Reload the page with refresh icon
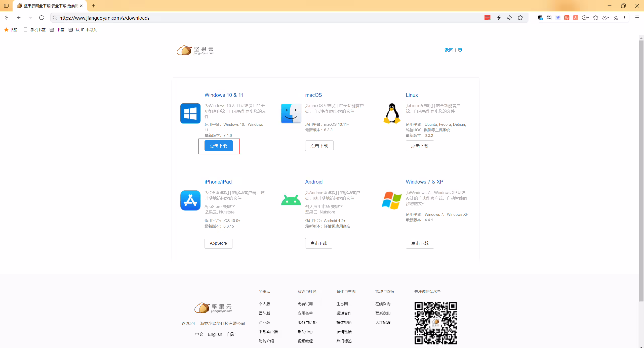 tap(42, 18)
